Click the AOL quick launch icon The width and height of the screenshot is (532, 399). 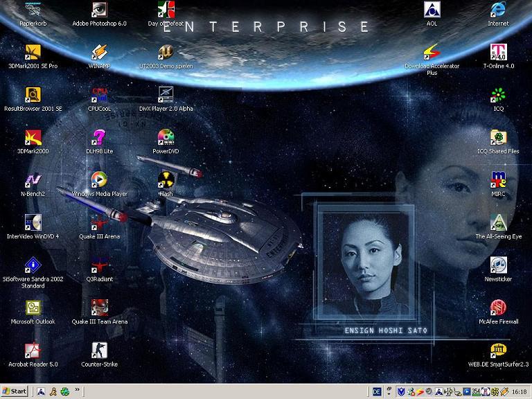[x=41, y=392]
